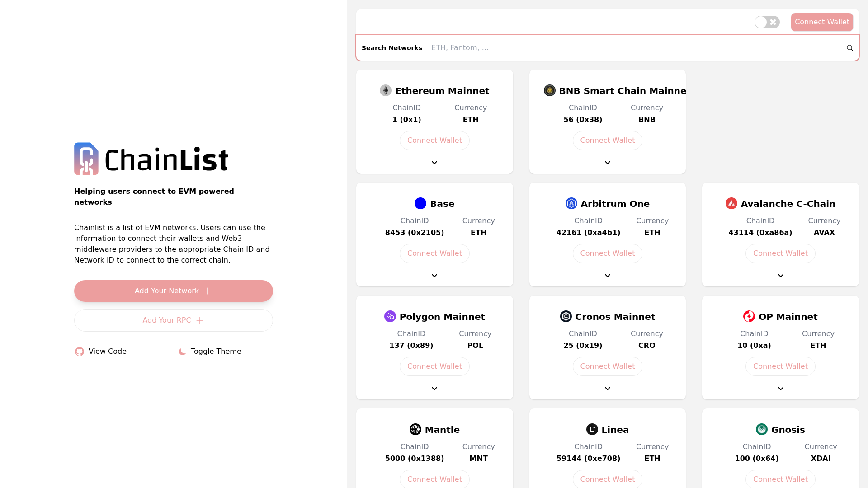Connect wallet on Avalanche C-Chain card

(780, 253)
